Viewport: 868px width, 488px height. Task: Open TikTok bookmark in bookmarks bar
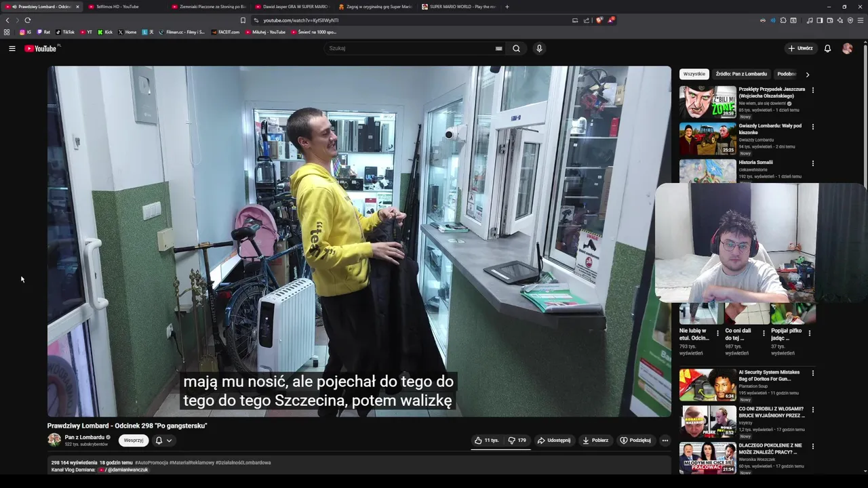[65, 32]
